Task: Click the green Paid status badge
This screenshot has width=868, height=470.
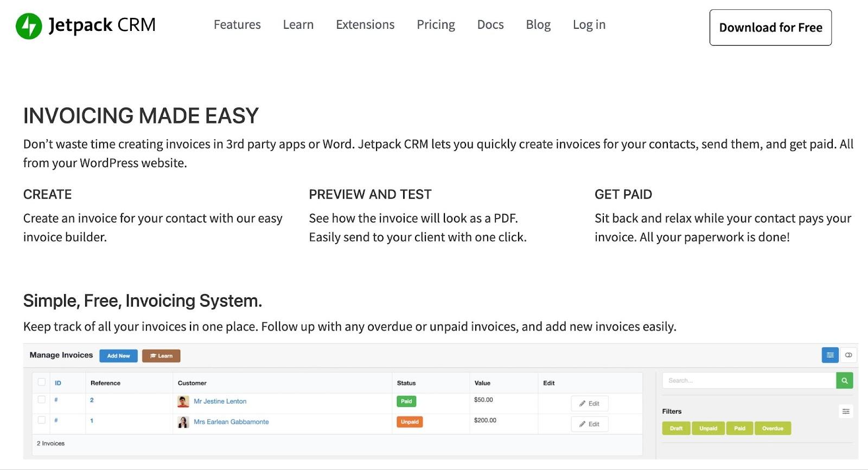Action: tap(406, 402)
